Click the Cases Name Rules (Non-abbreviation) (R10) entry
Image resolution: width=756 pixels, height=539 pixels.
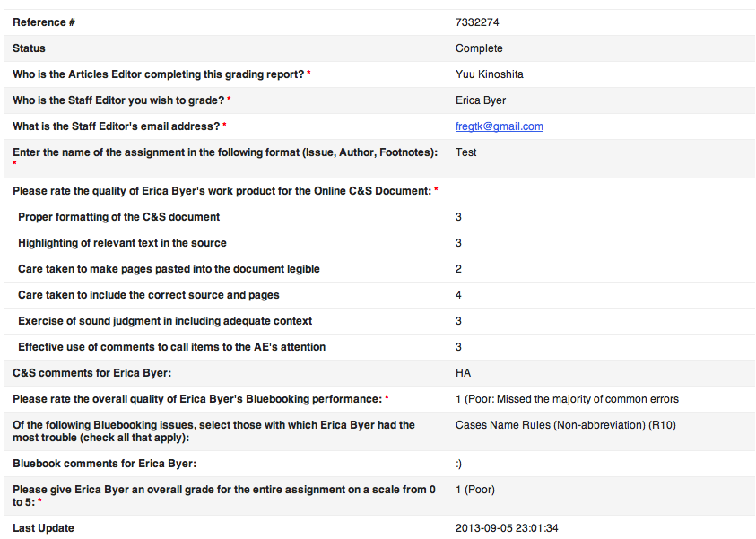(x=566, y=425)
